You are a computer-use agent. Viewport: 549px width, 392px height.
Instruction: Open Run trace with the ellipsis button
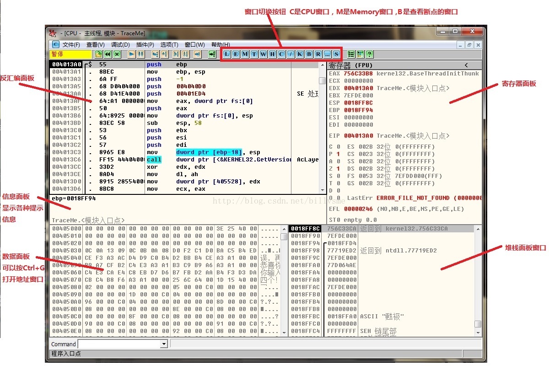click(x=328, y=54)
